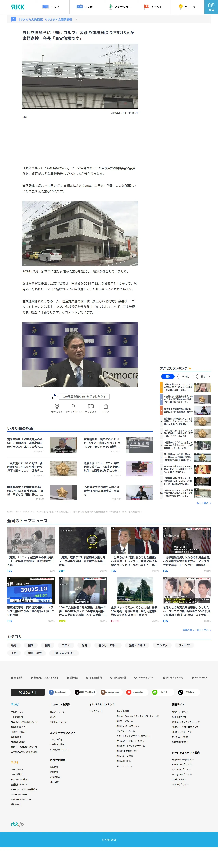Open the ニュース section
Screen dimensions: 218x868
[x=187, y=7]
